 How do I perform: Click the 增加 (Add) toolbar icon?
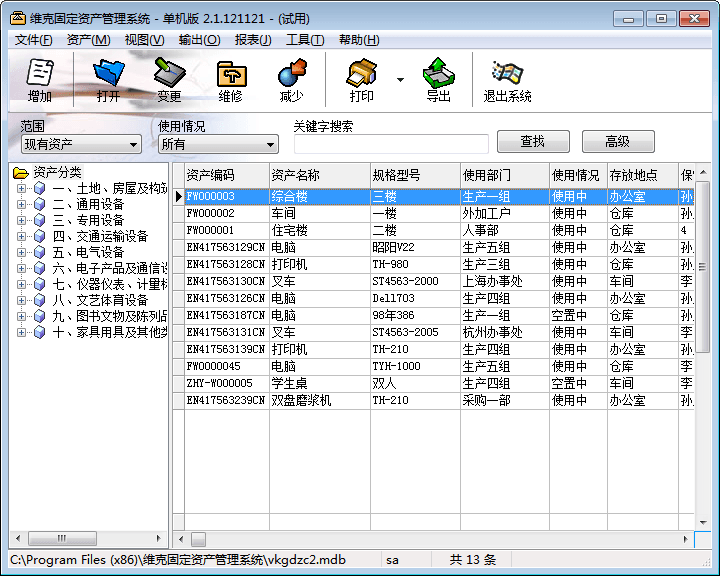40,80
